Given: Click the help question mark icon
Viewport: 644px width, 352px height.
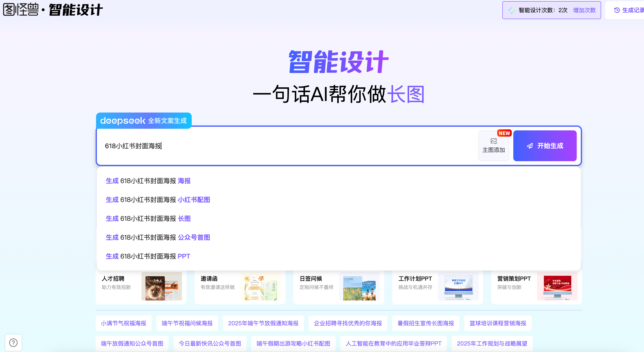Looking at the screenshot, I should (13, 342).
